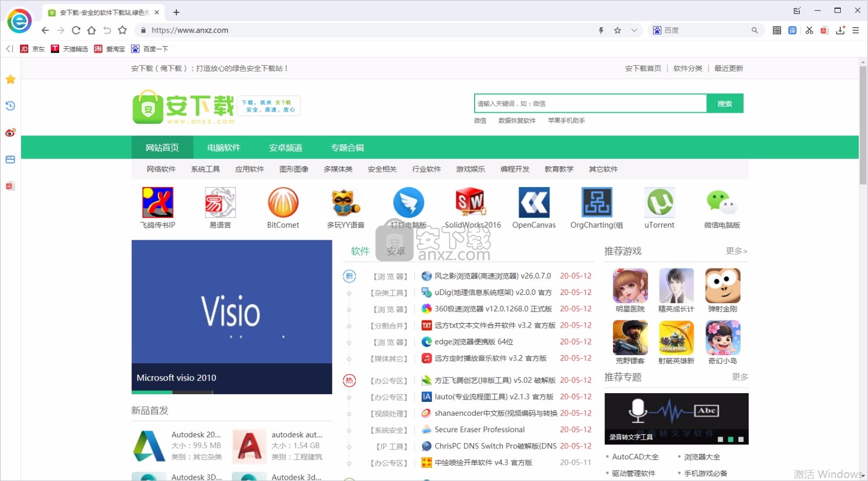Open the sidebar history clock icon
The height and width of the screenshot is (481, 868).
10,106
